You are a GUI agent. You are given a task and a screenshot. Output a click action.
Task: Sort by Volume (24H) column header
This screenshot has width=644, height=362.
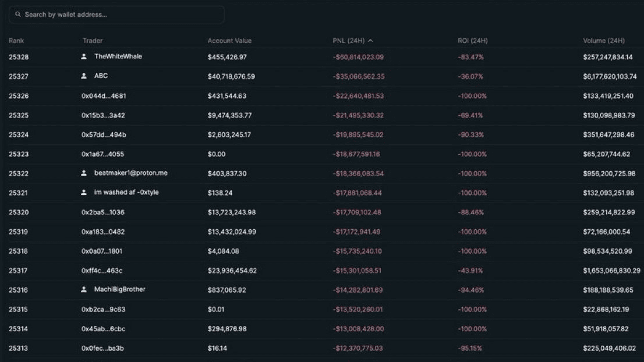click(x=603, y=41)
